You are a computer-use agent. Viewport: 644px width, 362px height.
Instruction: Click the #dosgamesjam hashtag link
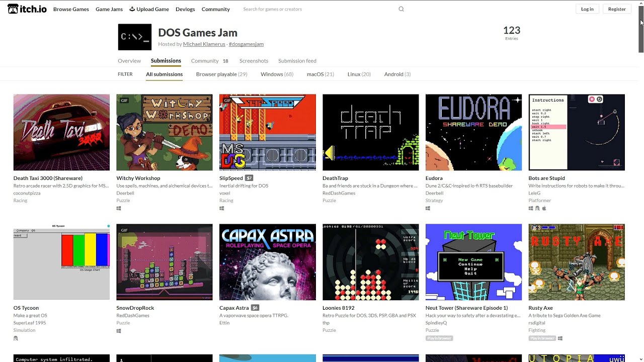pos(246,44)
